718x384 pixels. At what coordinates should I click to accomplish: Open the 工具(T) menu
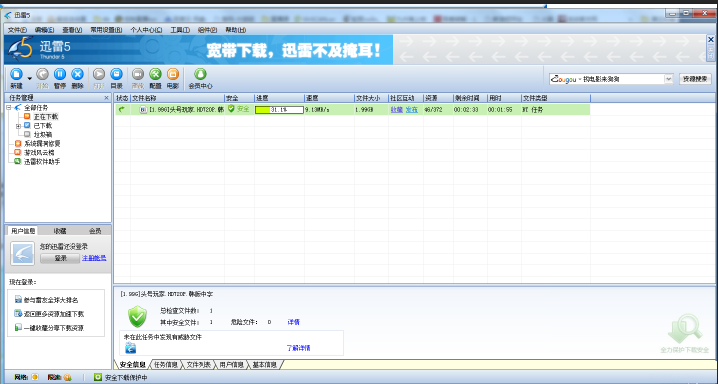pos(180,30)
